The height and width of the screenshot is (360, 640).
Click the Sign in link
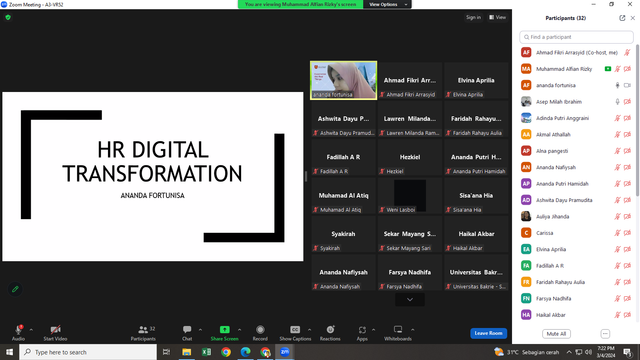click(473, 17)
